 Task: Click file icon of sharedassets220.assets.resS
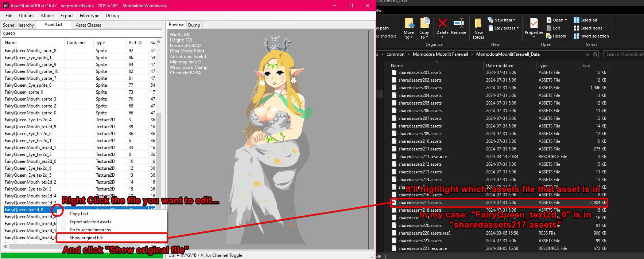[x=394, y=233]
